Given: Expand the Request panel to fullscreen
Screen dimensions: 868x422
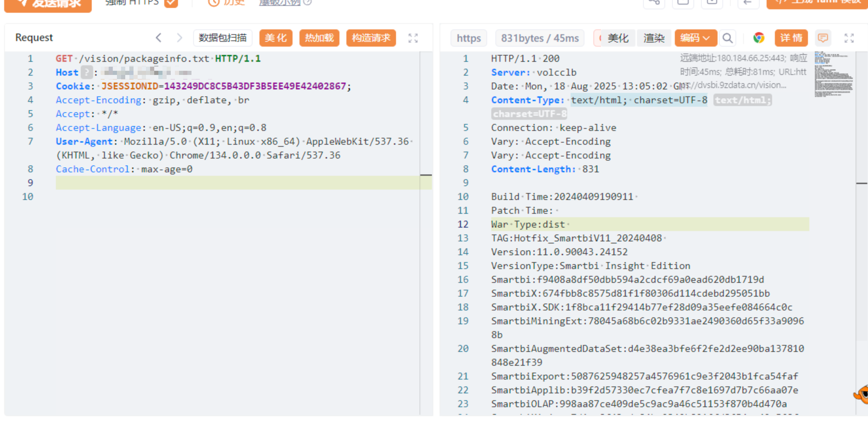Looking at the screenshot, I should 413,38.
